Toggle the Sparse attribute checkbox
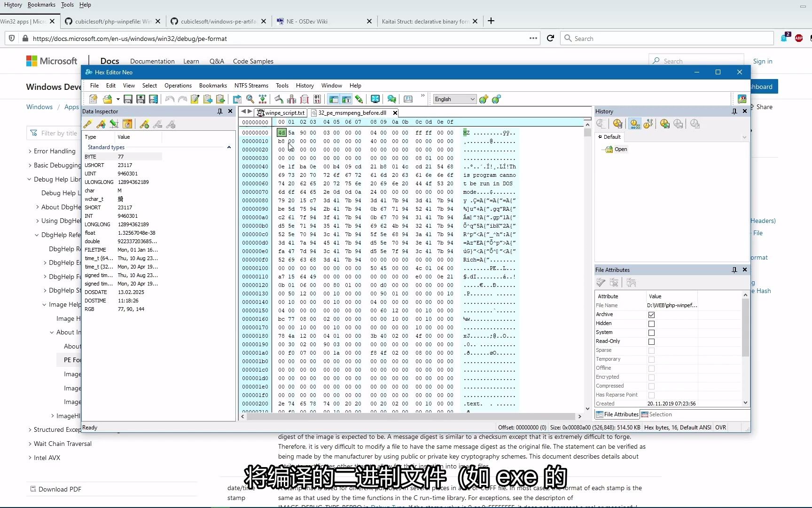This screenshot has height=508, width=812. tap(651, 350)
